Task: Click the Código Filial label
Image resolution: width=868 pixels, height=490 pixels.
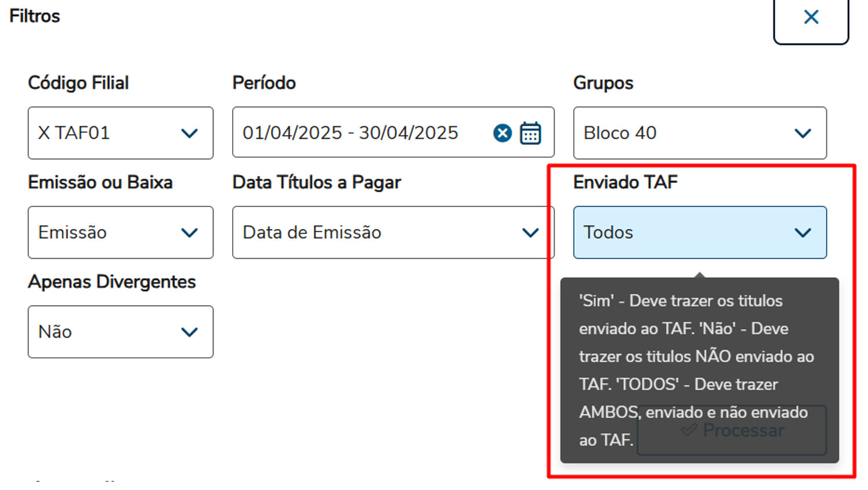Action: (x=78, y=83)
